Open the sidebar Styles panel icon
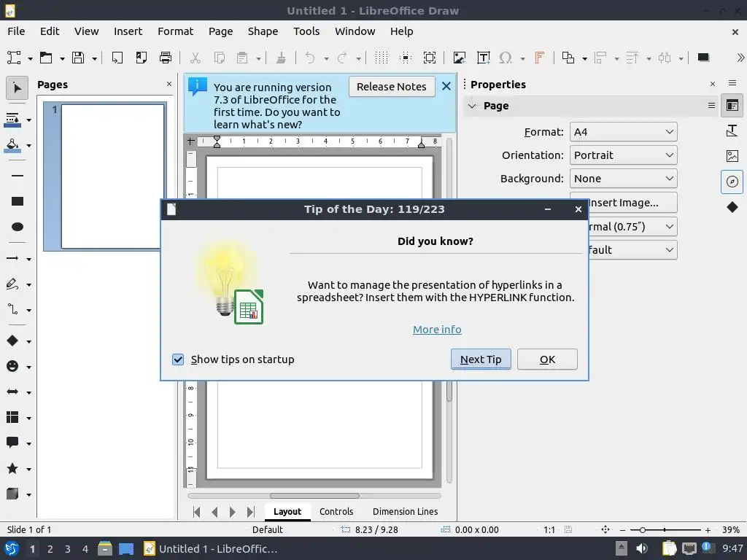This screenshot has width=747, height=560. (732, 131)
